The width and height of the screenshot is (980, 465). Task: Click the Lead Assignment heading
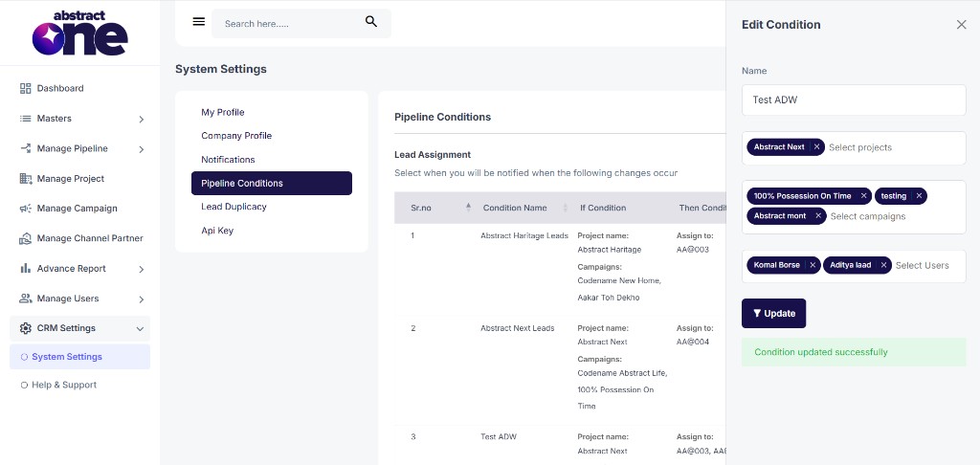click(x=433, y=154)
